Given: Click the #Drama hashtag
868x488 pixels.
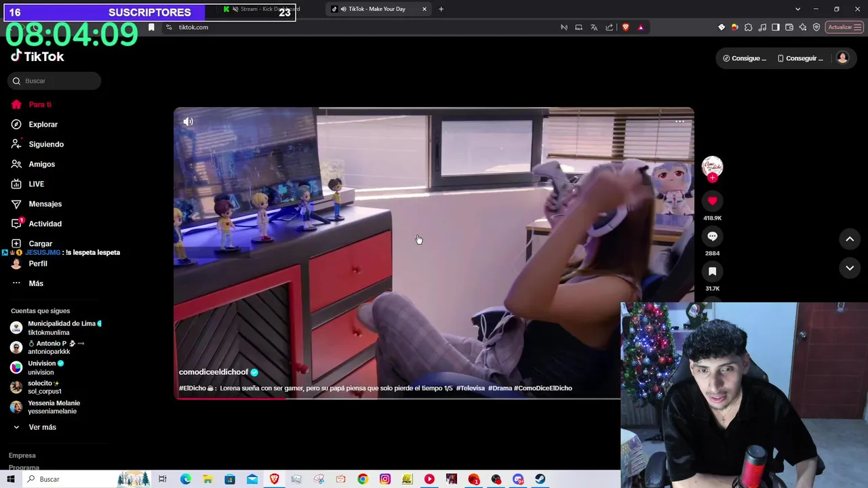Looking at the screenshot, I should click(500, 388).
